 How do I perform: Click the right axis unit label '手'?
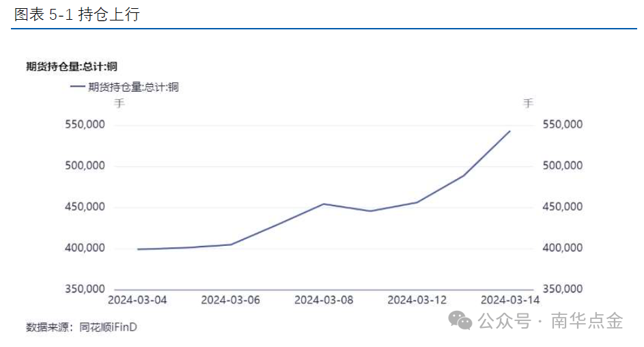[x=528, y=103]
